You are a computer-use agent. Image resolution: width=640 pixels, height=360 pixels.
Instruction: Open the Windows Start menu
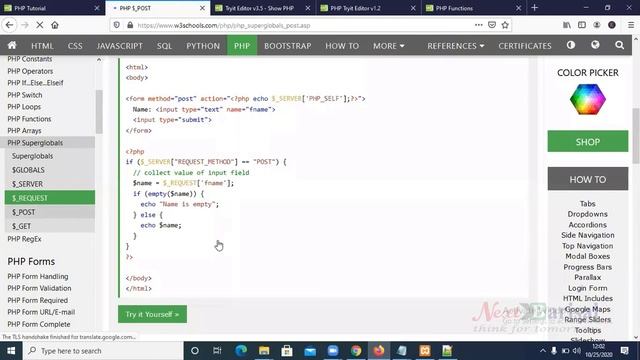point(11,351)
